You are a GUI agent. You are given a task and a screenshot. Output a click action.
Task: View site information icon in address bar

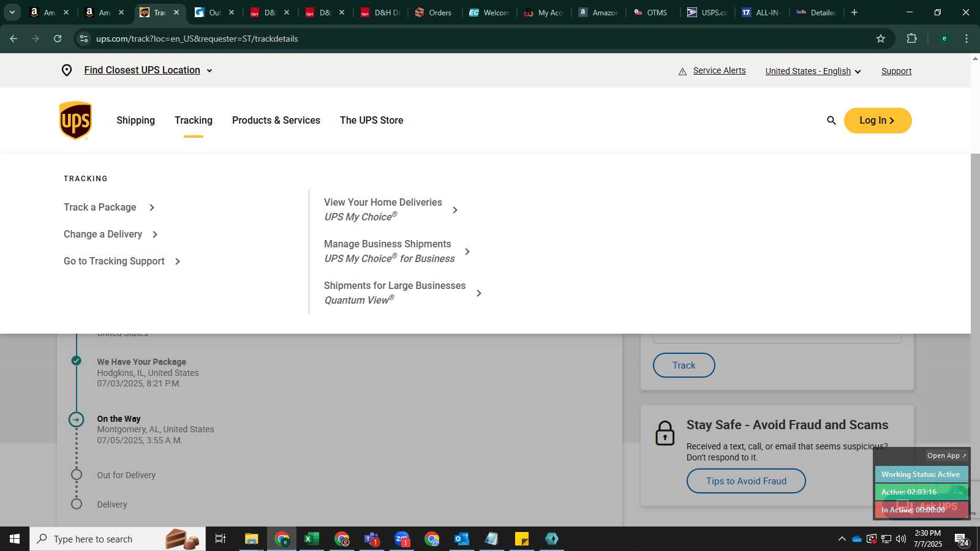click(x=84, y=39)
